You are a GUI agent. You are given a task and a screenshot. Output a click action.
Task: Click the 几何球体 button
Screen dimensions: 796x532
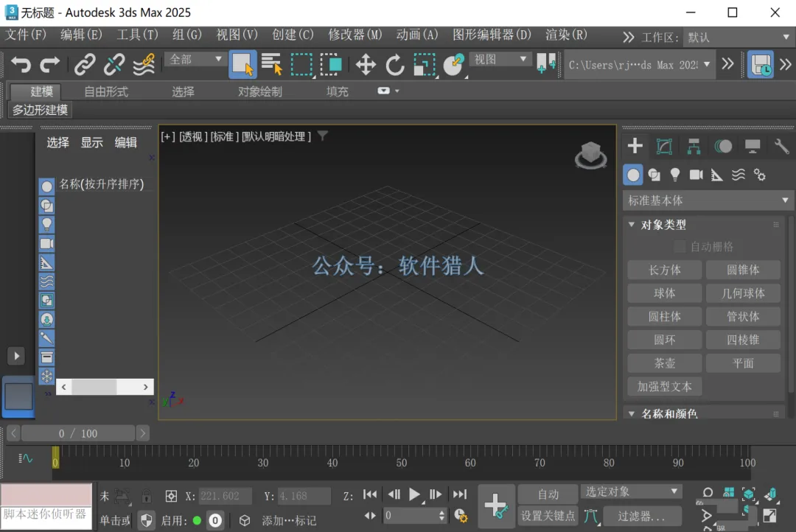tap(743, 293)
